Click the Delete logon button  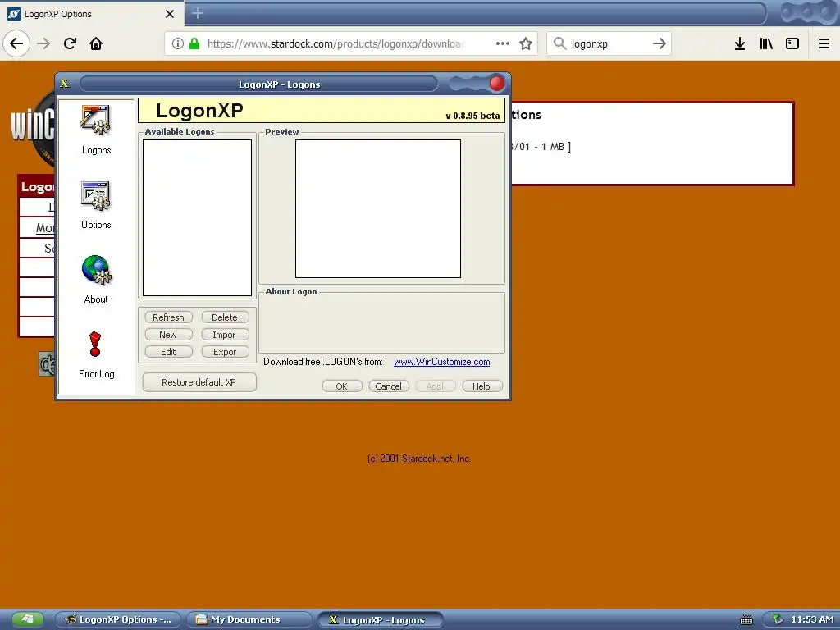(225, 317)
